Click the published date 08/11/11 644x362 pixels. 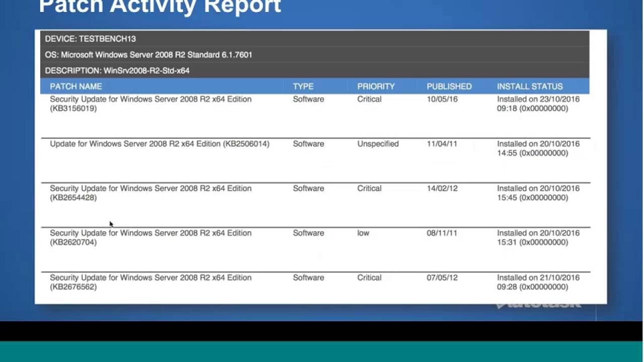pos(442,233)
